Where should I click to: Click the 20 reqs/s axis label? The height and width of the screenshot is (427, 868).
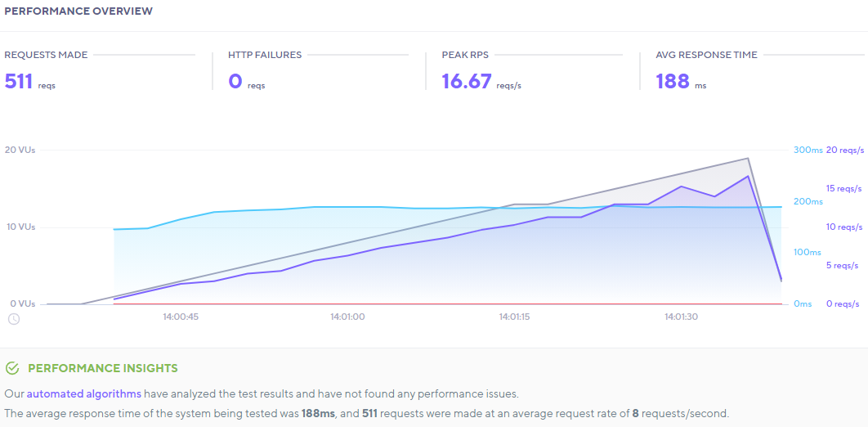845,150
